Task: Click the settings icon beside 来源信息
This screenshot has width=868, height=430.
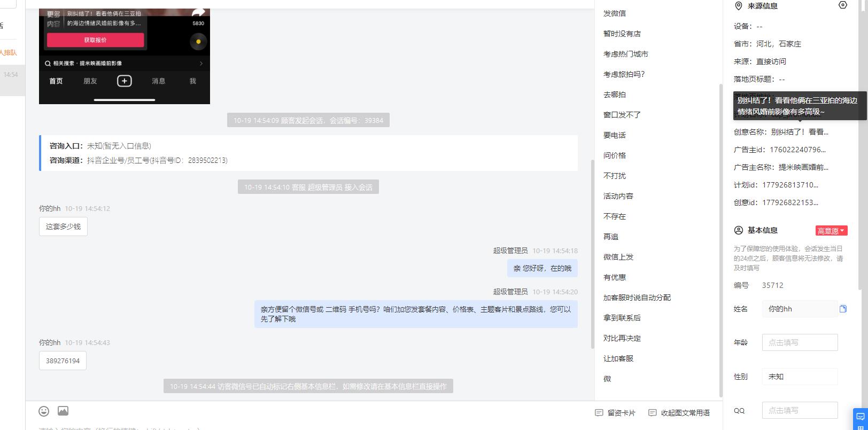Action: pos(843,5)
